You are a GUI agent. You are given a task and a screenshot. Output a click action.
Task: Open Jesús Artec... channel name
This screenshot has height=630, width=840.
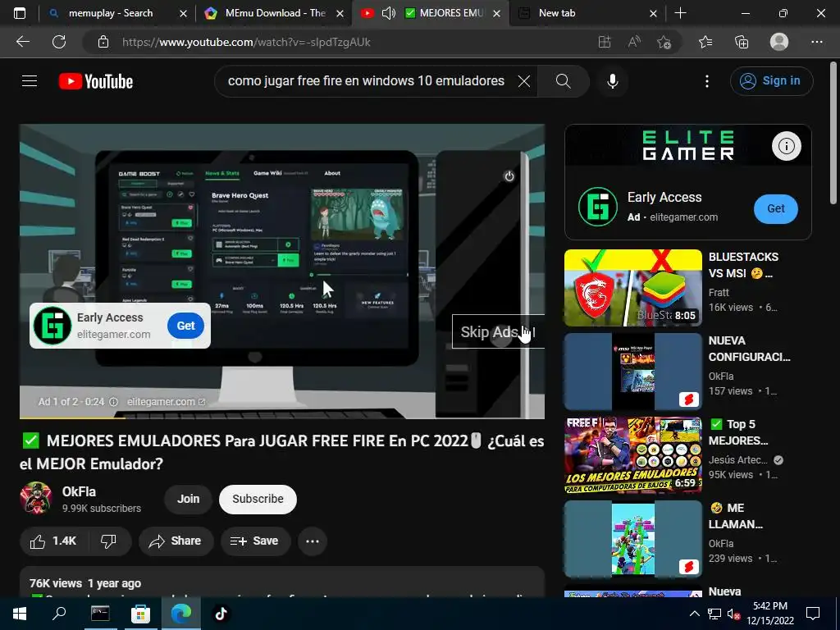pos(737,460)
